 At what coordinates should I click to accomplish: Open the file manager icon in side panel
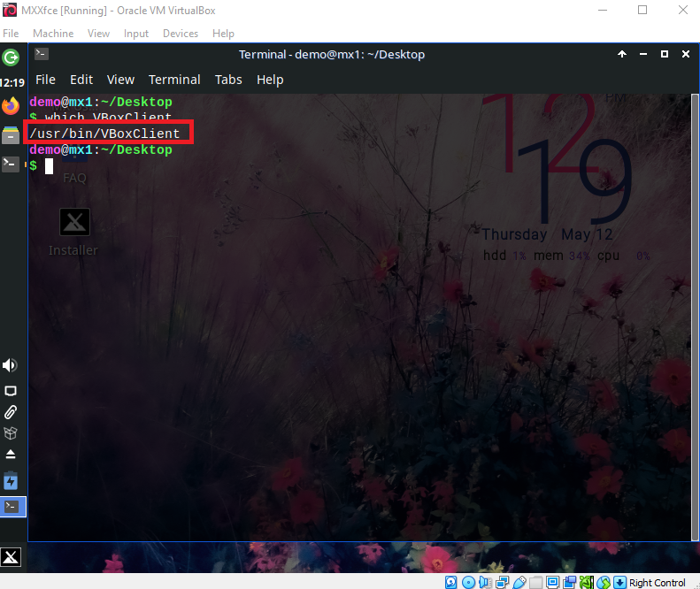[x=11, y=134]
